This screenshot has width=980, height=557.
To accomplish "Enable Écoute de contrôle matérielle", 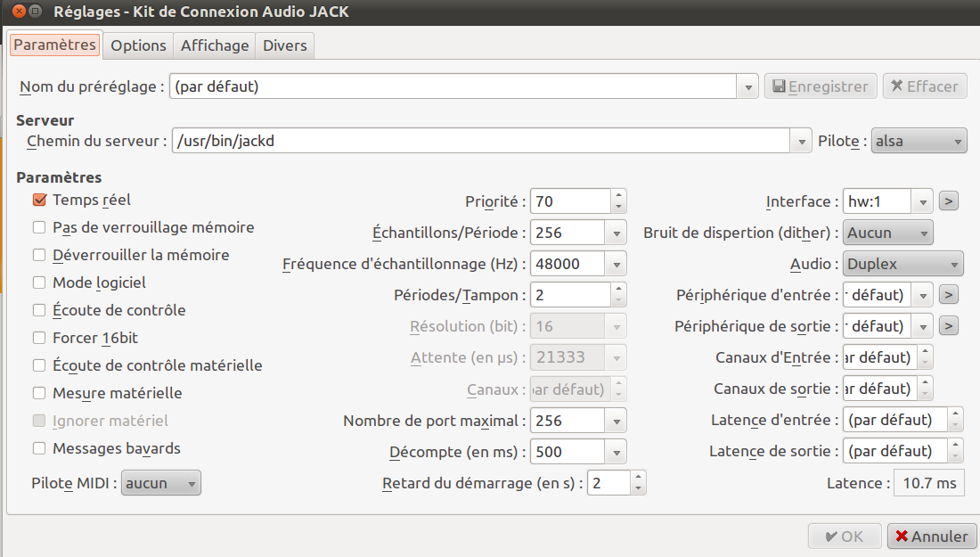I will (x=39, y=365).
